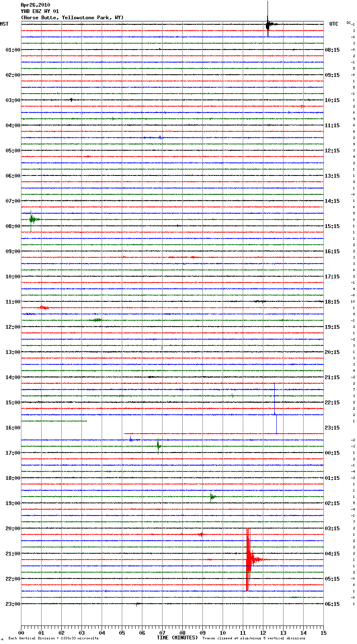Click the DC offset column header

[x=349, y=23]
